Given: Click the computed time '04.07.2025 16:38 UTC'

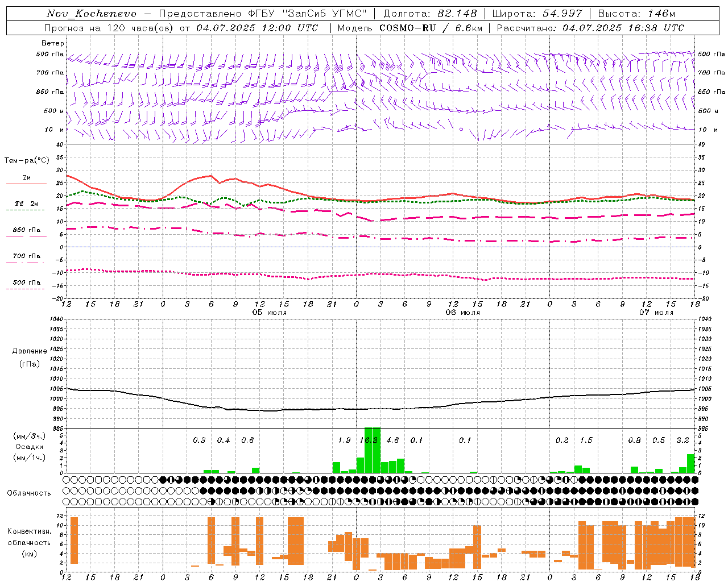Looking at the screenshot, I should [623, 28].
